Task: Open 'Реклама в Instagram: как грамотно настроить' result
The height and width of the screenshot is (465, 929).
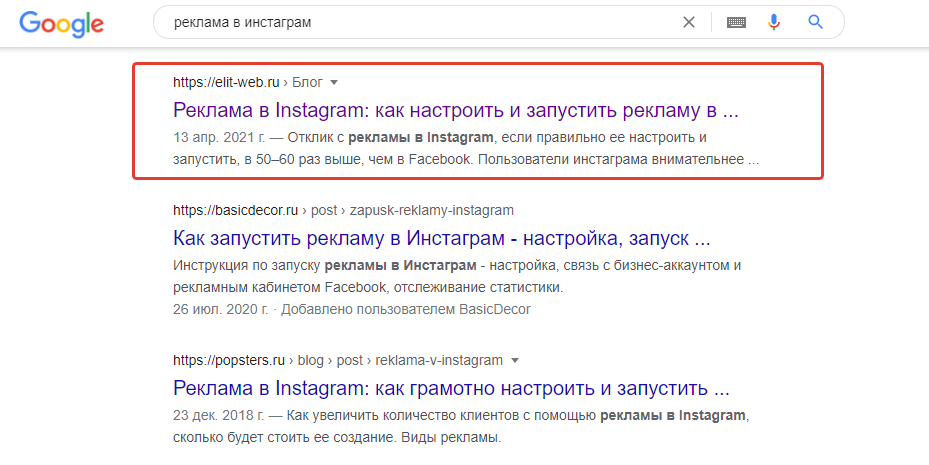Action: (x=451, y=388)
